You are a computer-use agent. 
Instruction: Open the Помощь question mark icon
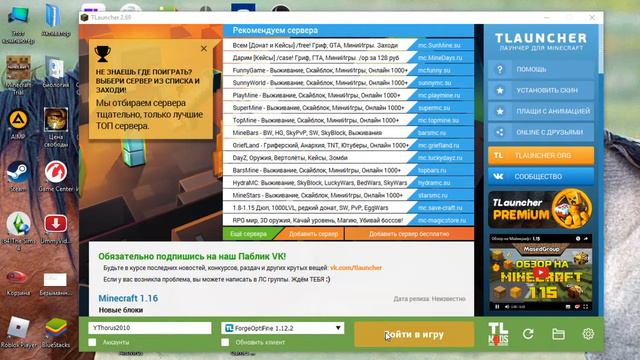point(500,69)
